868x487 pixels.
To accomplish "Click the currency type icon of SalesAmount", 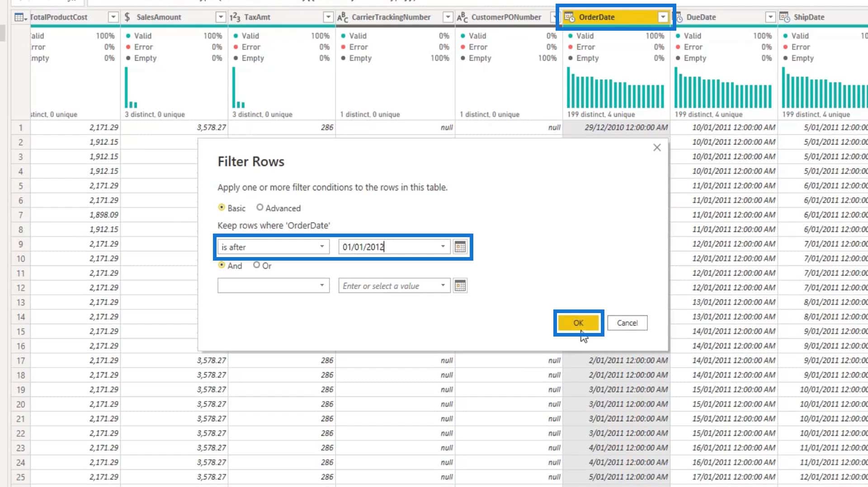I will (x=127, y=17).
